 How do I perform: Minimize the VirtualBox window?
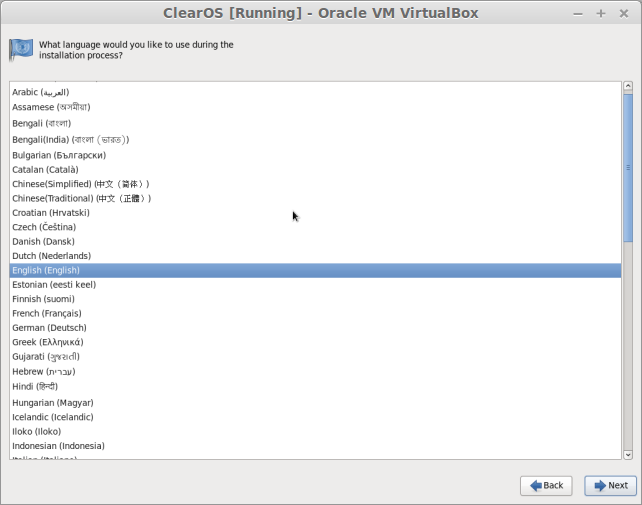pos(578,14)
